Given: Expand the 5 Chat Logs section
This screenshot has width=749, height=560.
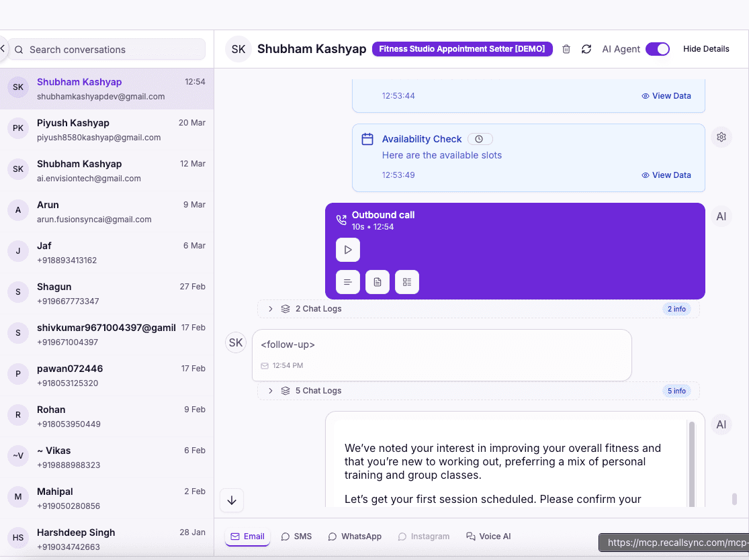Looking at the screenshot, I should [271, 390].
